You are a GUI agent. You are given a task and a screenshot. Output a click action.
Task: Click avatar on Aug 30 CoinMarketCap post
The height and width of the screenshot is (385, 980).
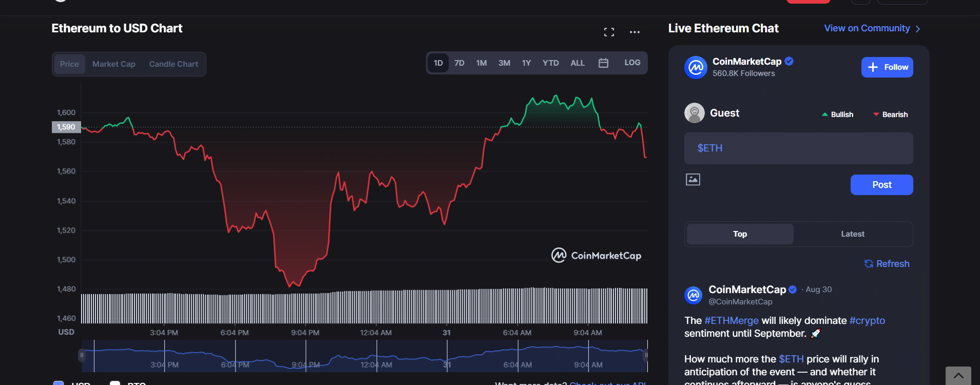[693, 295]
